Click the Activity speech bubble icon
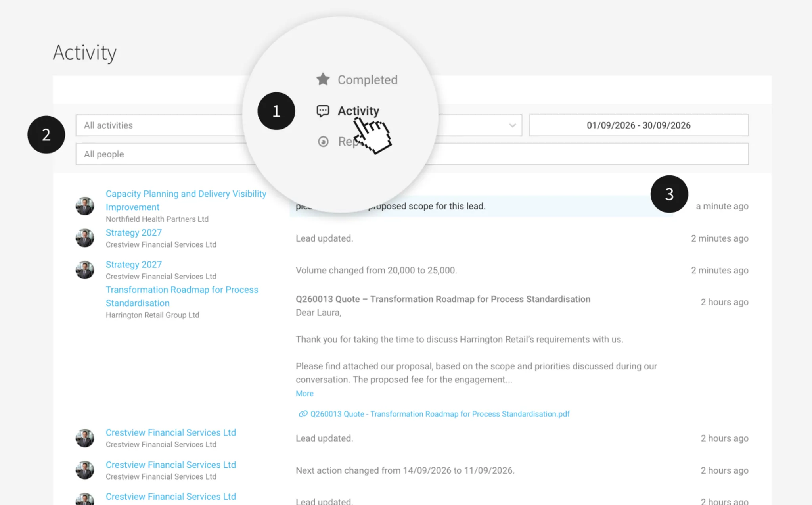Viewport: 812px width, 505px height. [323, 111]
